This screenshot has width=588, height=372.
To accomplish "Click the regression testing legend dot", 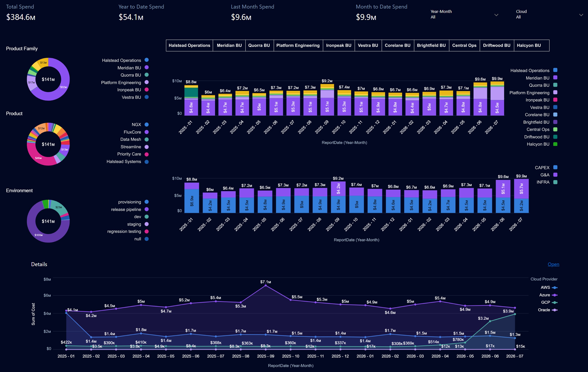I will [146, 231].
